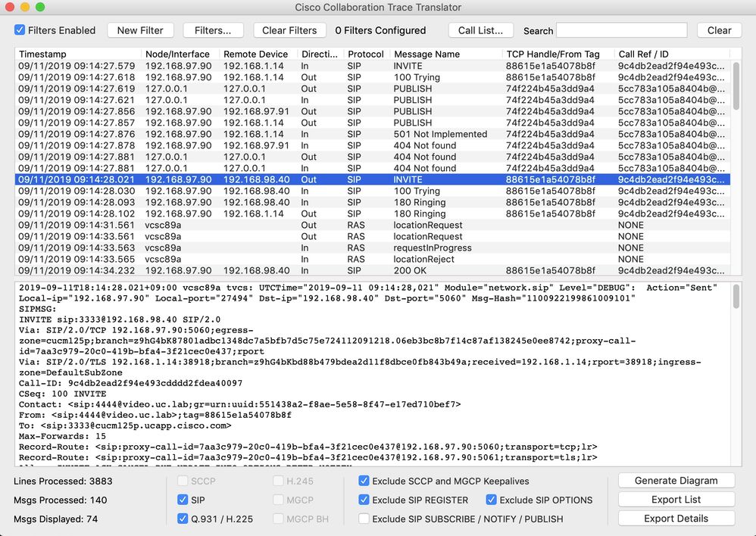Select the 200 OK row at 09:14:34.232

(x=372, y=270)
